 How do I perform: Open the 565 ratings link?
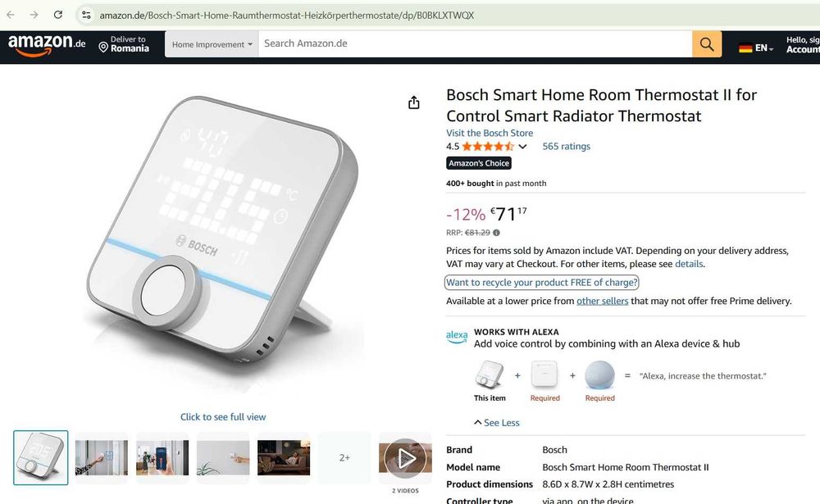[566, 147]
